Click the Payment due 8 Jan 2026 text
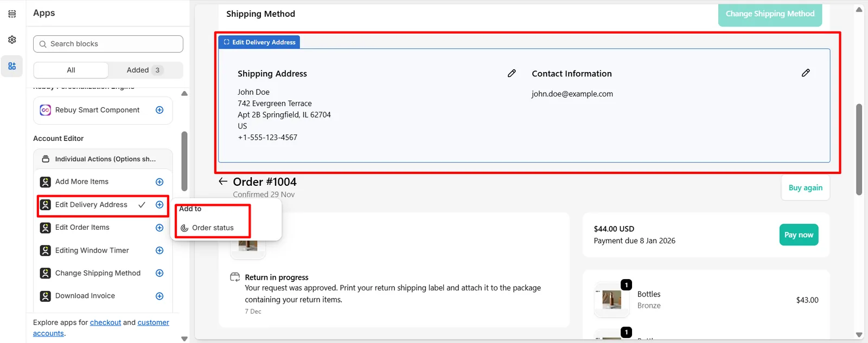 pos(635,241)
